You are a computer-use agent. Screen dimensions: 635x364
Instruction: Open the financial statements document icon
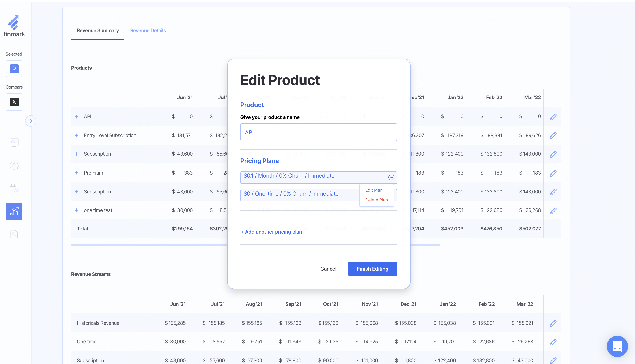[x=14, y=234]
